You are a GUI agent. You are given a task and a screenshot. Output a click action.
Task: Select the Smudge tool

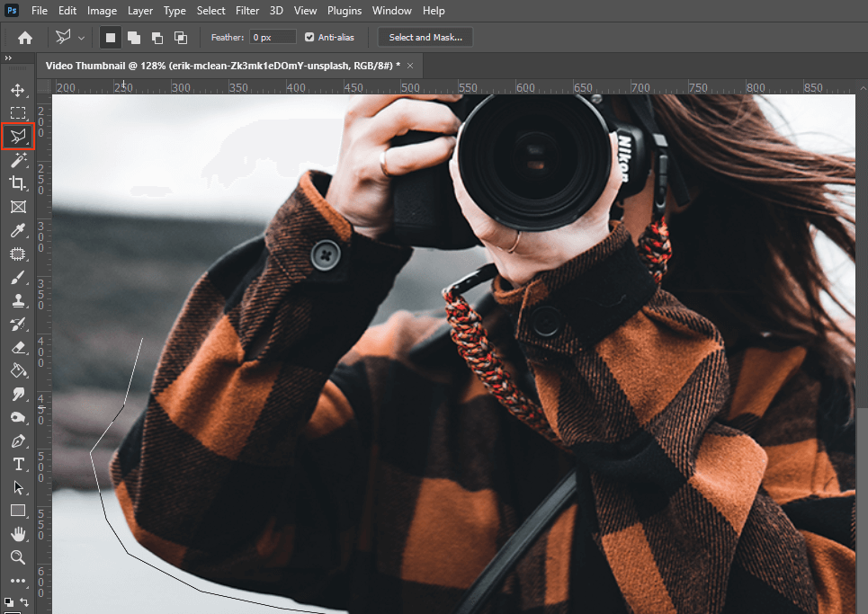pos(18,394)
